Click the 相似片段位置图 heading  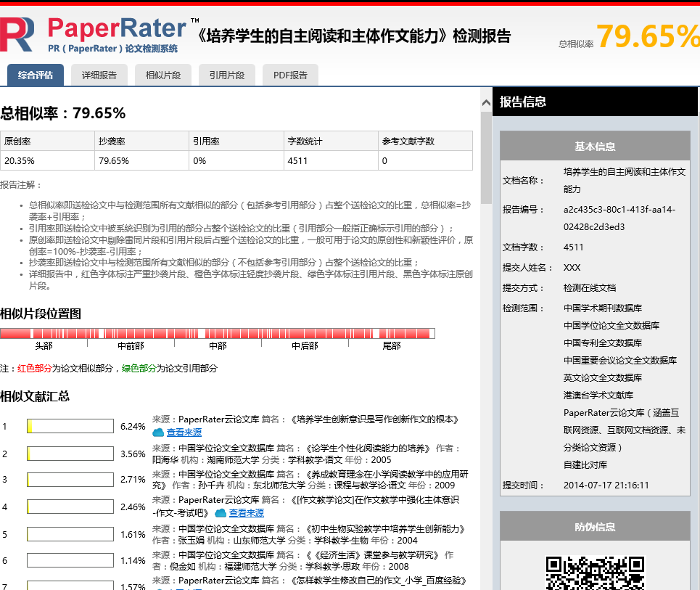tap(41, 314)
